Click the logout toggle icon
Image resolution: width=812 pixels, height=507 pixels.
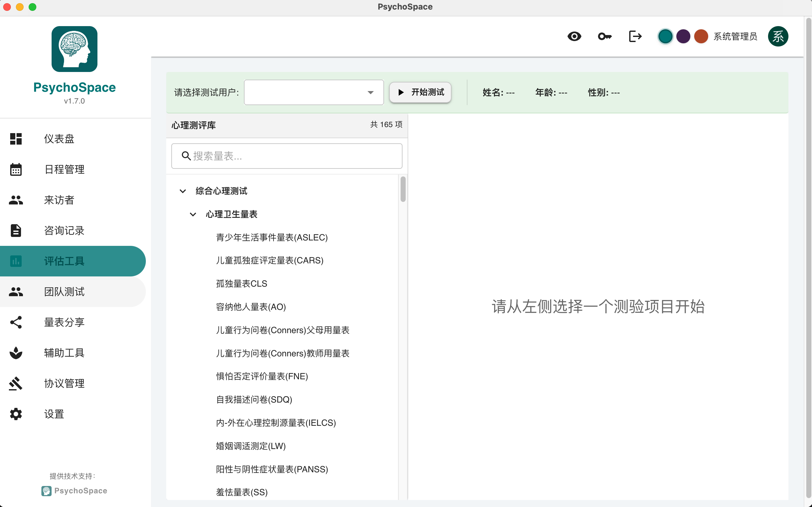coord(635,36)
